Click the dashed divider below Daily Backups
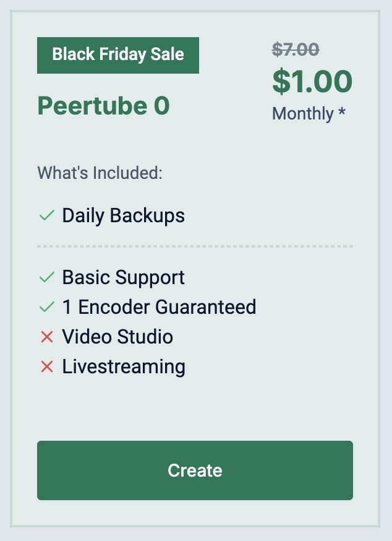 pyautogui.click(x=195, y=246)
